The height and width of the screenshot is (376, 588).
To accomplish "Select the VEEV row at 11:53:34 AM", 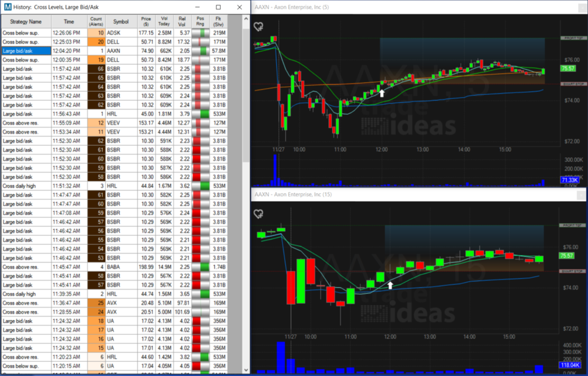I will [x=115, y=132].
